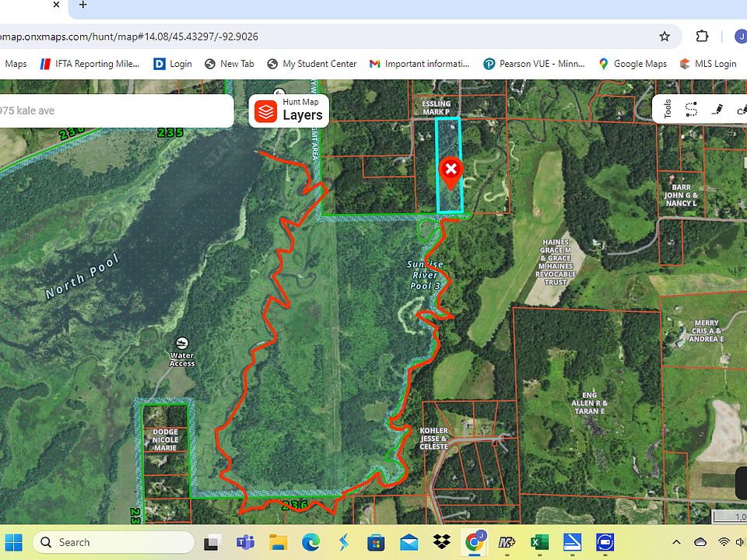The width and height of the screenshot is (747, 560).
Task: Open Microsoft Teams from the taskbar
Action: coord(246,542)
